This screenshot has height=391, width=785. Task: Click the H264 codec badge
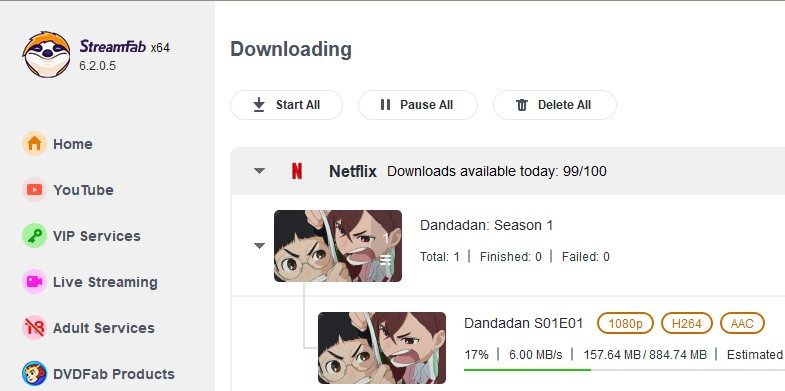(687, 323)
